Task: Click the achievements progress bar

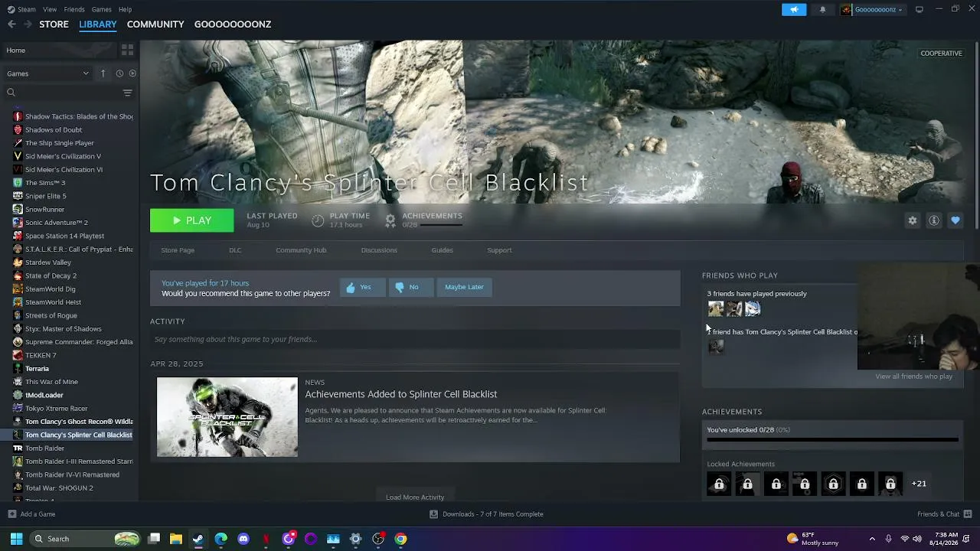Action: (832, 440)
